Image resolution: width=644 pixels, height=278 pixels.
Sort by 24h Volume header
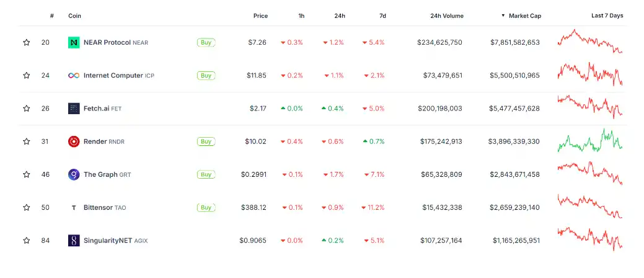coord(447,16)
